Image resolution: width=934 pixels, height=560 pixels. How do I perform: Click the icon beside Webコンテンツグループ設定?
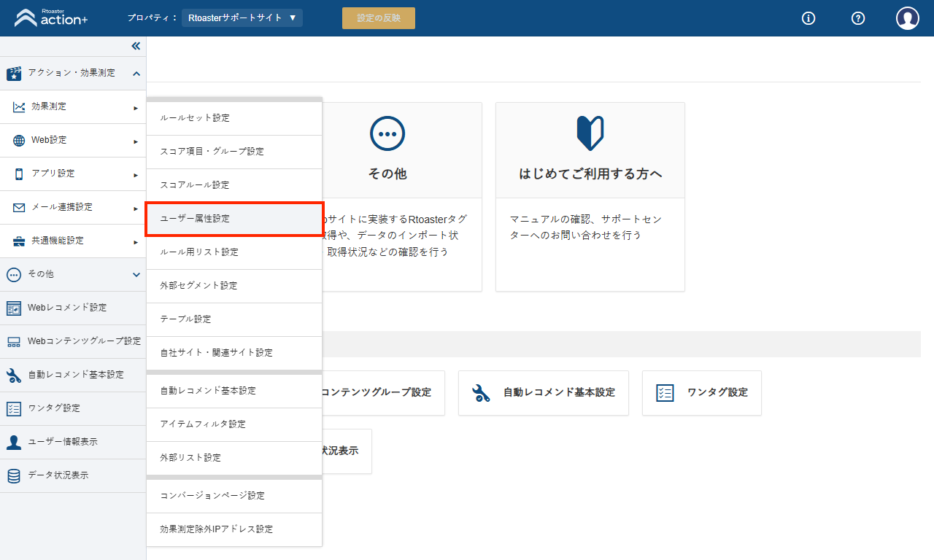click(x=14, y=342)
